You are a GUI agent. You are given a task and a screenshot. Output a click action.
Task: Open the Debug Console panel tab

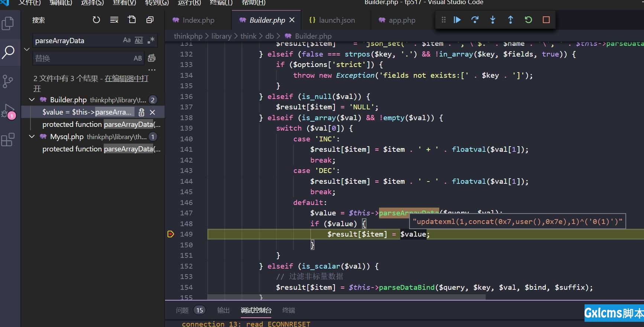[256, 310]
